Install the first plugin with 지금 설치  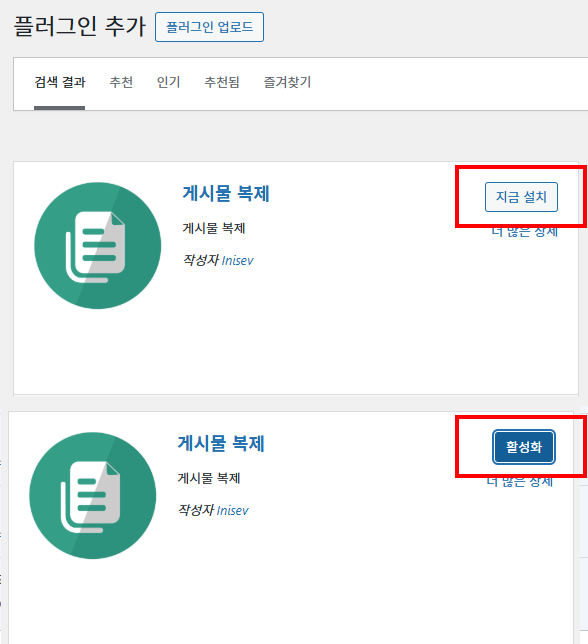tap(521, 197)
